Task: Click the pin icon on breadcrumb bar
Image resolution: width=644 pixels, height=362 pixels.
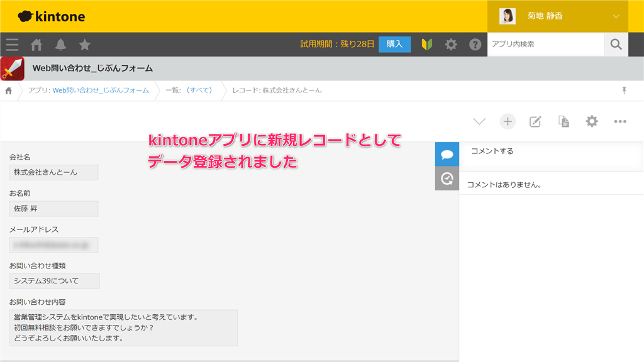Action: pos(624,90)
